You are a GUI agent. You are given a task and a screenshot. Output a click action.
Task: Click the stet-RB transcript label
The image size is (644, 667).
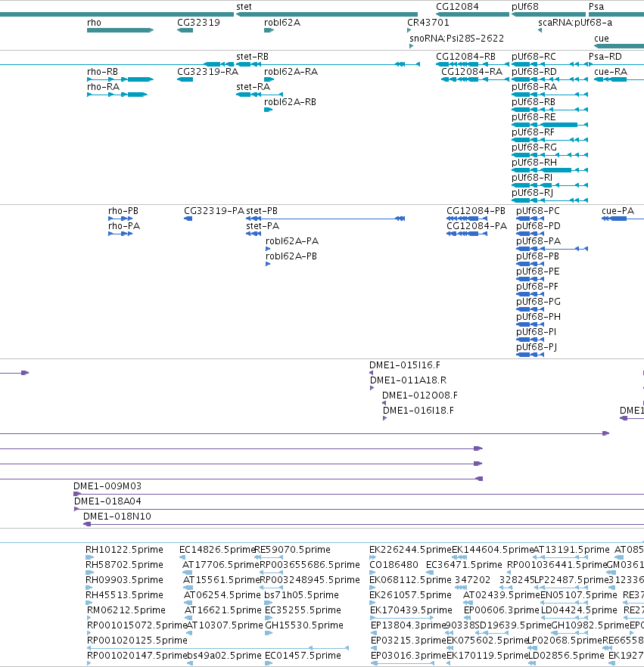pos(253,57)
